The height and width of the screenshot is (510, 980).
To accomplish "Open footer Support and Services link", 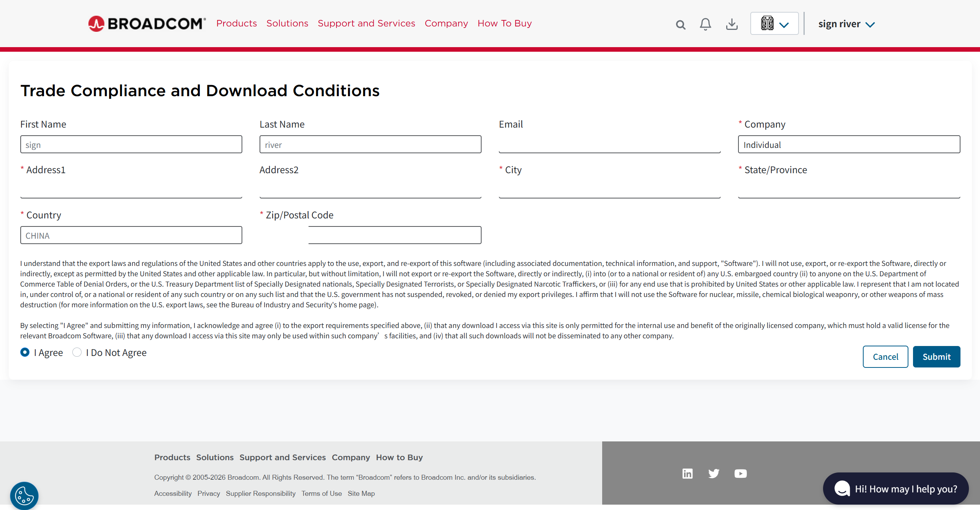I will (283, 458).
